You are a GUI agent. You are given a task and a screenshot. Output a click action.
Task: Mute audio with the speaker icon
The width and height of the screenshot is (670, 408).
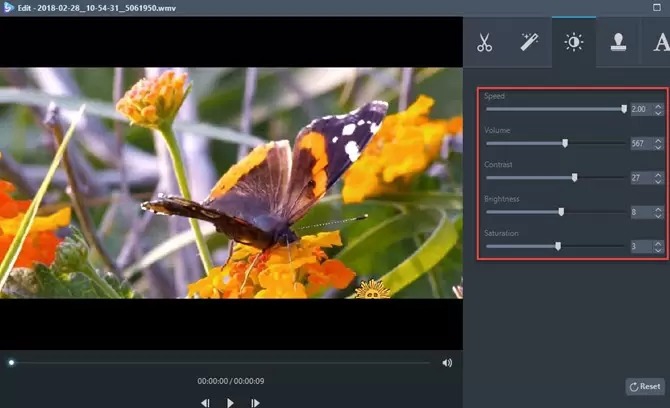point(447,363)
